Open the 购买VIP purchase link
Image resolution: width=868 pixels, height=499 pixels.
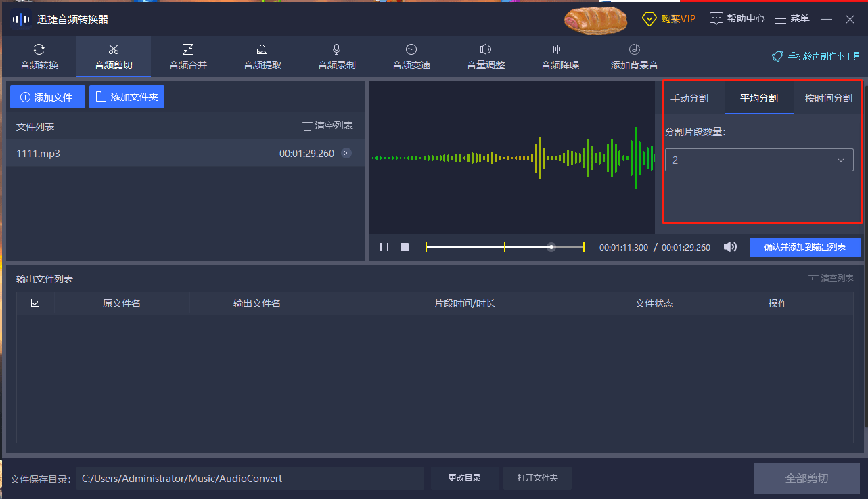tap(668, 18)
